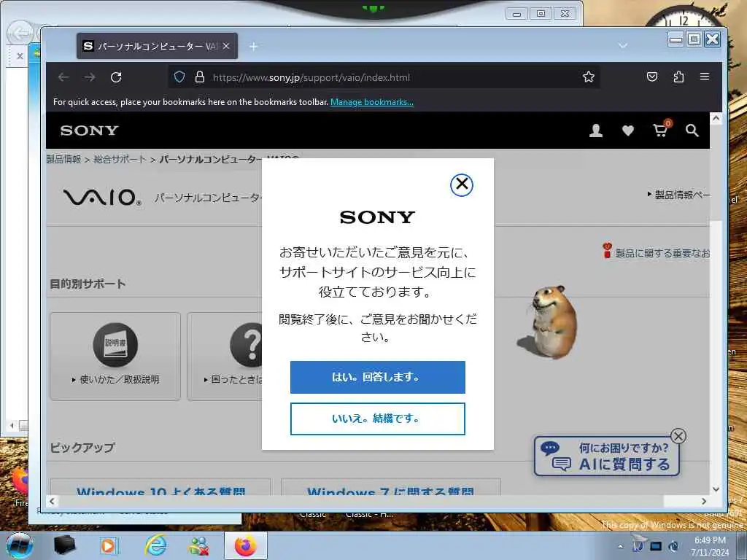The width and height of the screenshot is (747, 560).
Task: Open the Windows 7 に関する質問 link
Action: [x=390, y=491]
